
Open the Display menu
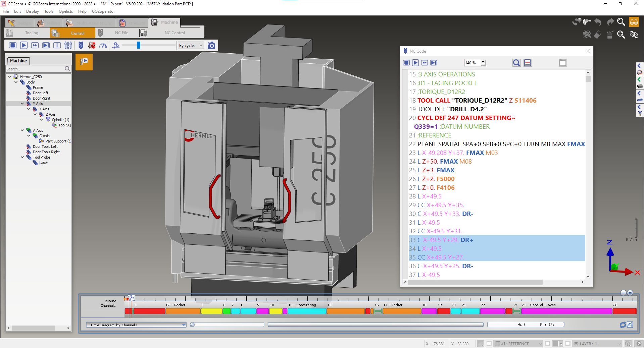pyautogui.click(x=33, y=11)
